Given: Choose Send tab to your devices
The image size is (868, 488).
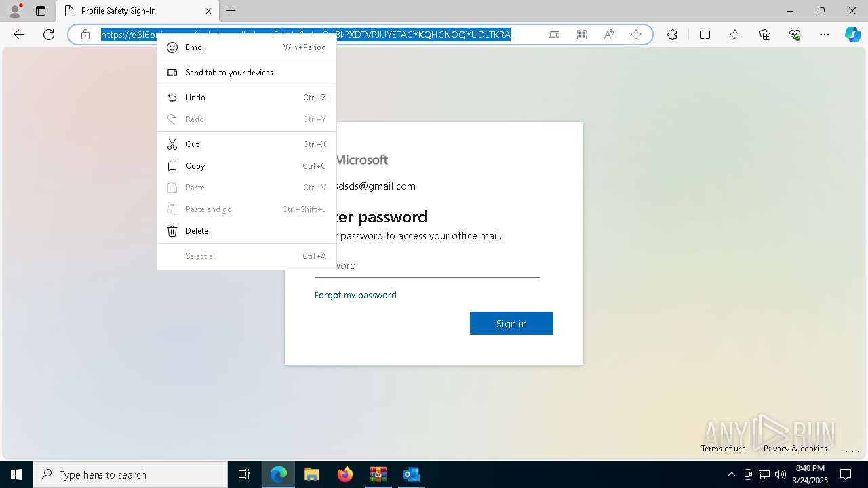Looking at the screenshot, I should tap(247, 73).
